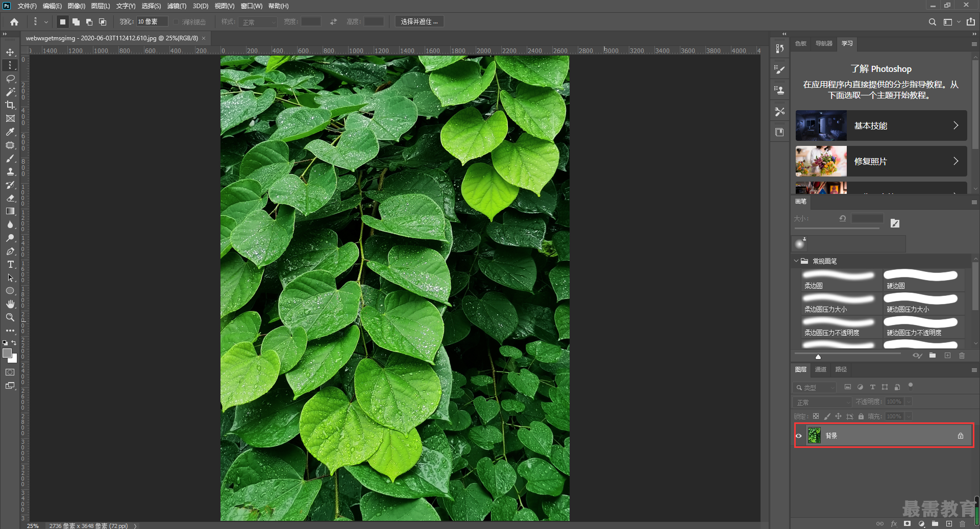Click the foreground color swatch
This screenshot has height=529, width=980.
pyautogui.click(x=7, y=353)
